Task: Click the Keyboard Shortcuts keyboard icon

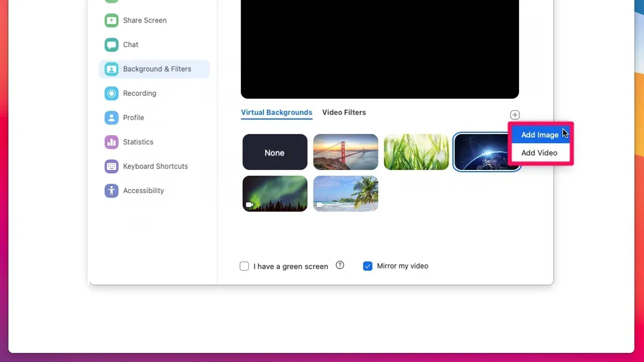Action: 111,166
